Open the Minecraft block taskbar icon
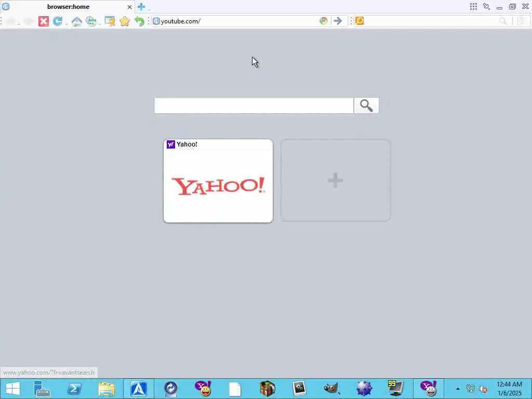 [268, 389]
